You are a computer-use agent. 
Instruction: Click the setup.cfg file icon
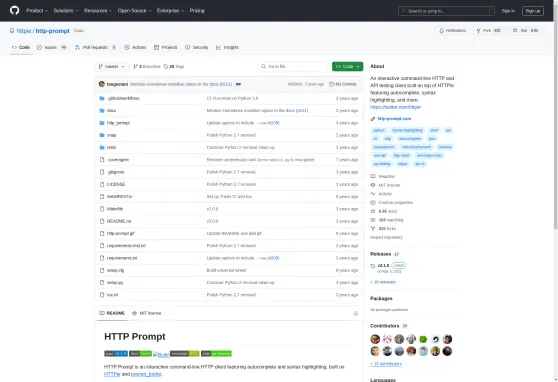click(x=102, y=270)
